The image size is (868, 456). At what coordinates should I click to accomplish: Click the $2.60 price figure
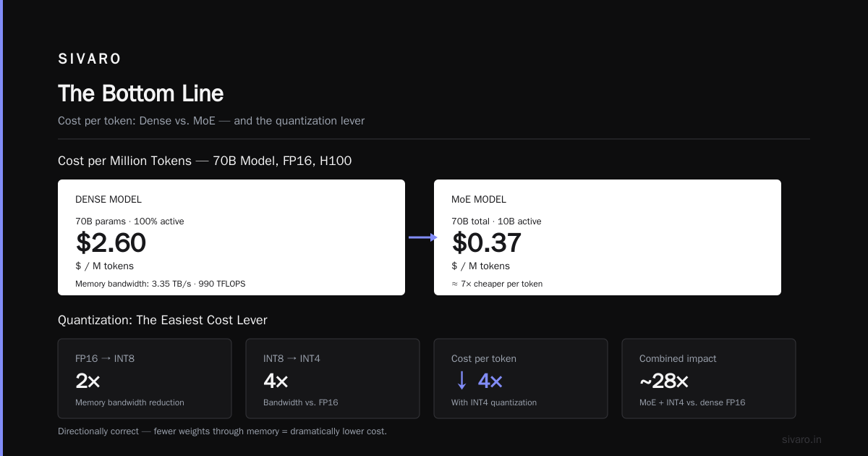click(111, 243)
